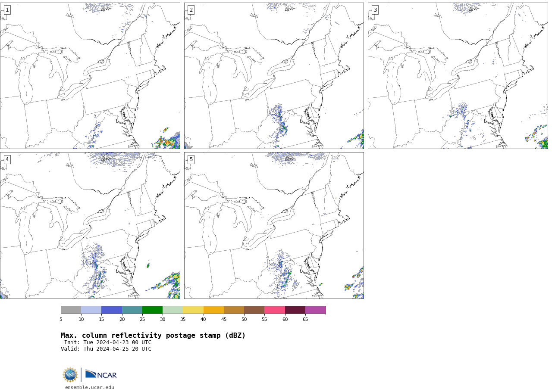Screen dimensions: 552x392
Task: Click the colorbar tick label 20
Action: (x=122, y=319)
